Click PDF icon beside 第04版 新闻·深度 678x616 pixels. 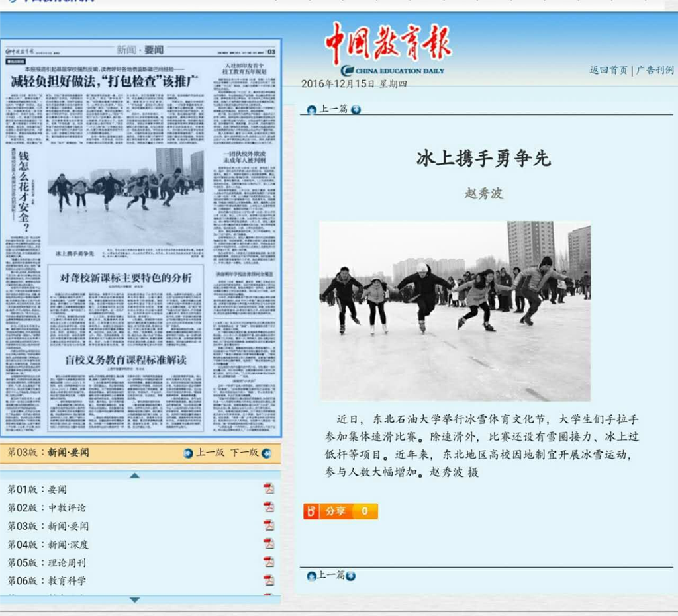[269, 544]
